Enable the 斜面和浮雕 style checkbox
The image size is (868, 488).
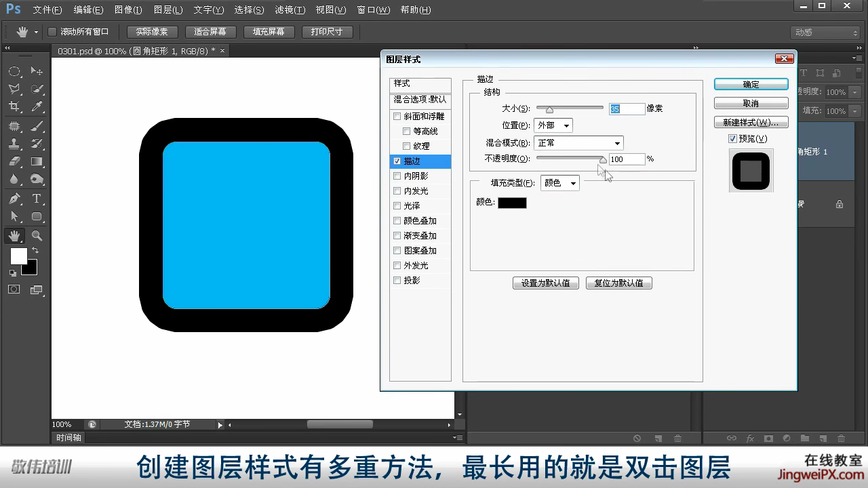coord(397,117)
